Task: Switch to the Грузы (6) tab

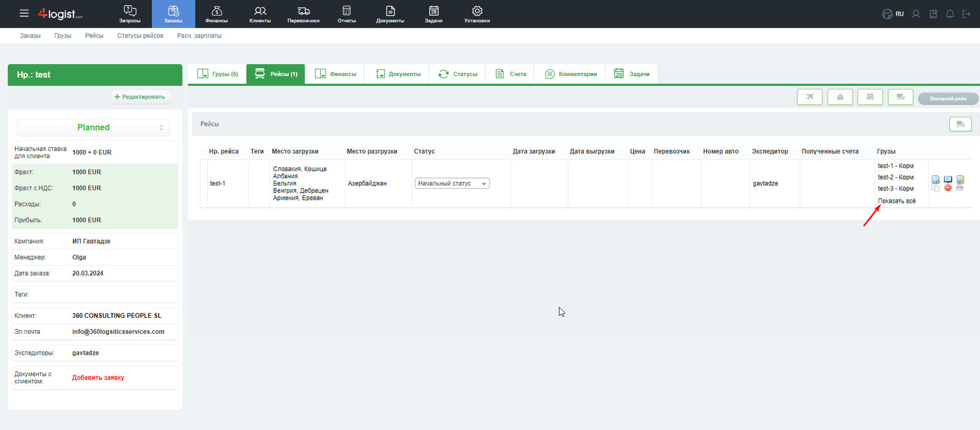Action: 217,74
